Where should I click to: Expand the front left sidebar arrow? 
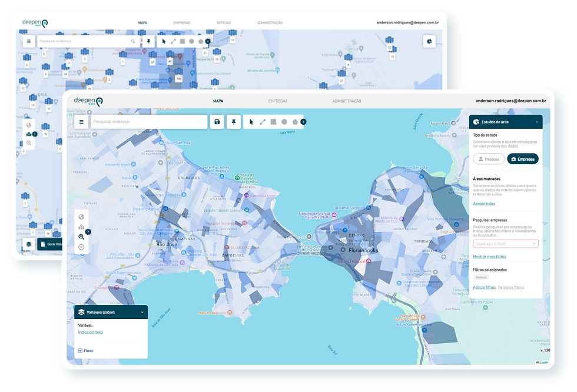[x=88, y=232]
